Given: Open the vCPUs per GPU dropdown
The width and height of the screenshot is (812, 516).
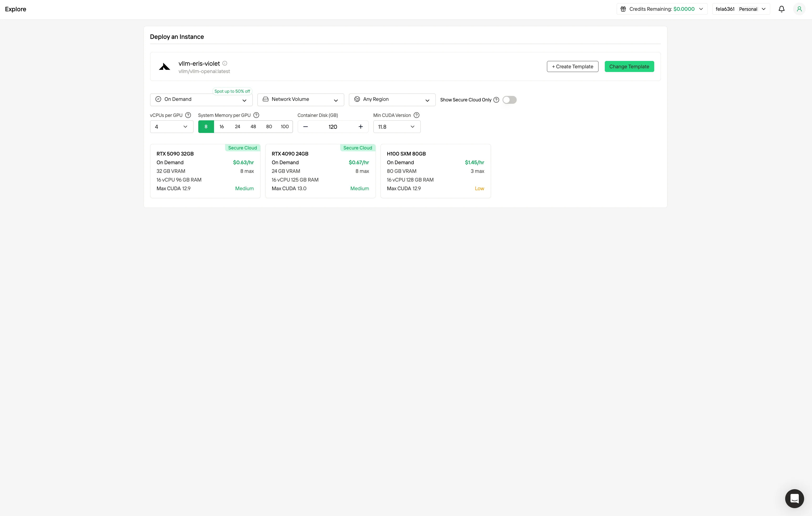Looking at the screenshot, I should (172, 127).
